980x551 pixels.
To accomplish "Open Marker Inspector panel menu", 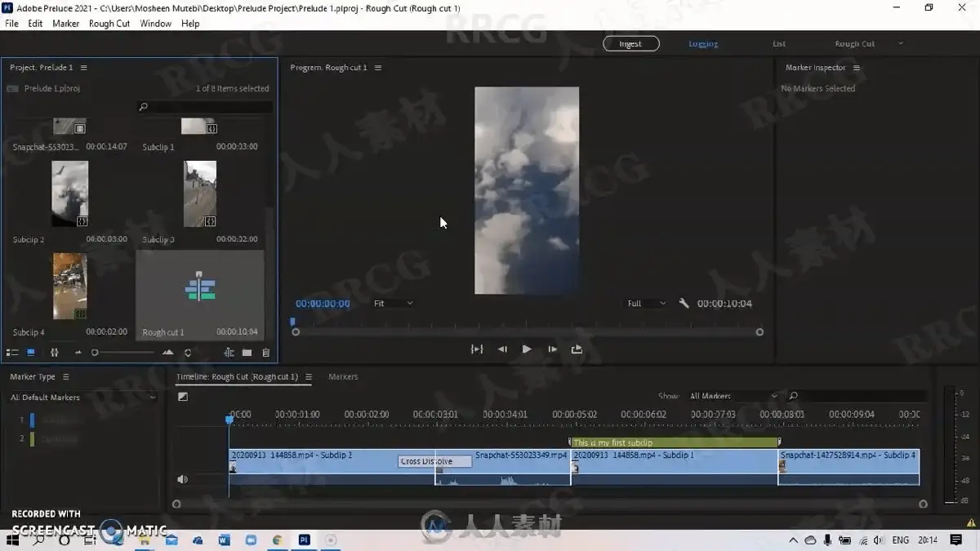I will 856,68.
